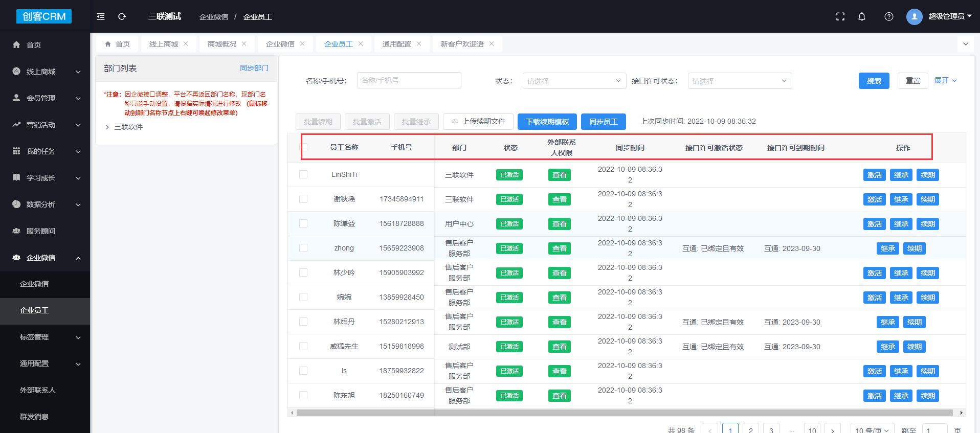
Task: Enter fullscreen mode via the header icon
Action: click(x=840, y=16)
